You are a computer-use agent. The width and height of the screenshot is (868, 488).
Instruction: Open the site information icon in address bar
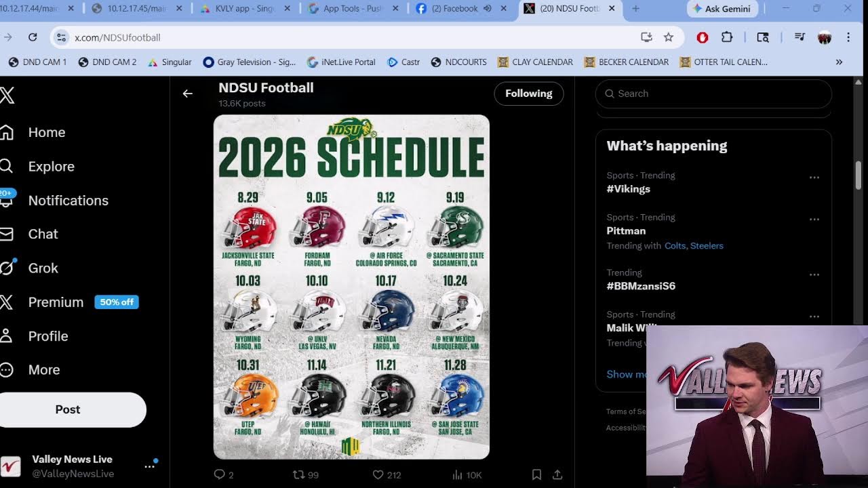61,37
